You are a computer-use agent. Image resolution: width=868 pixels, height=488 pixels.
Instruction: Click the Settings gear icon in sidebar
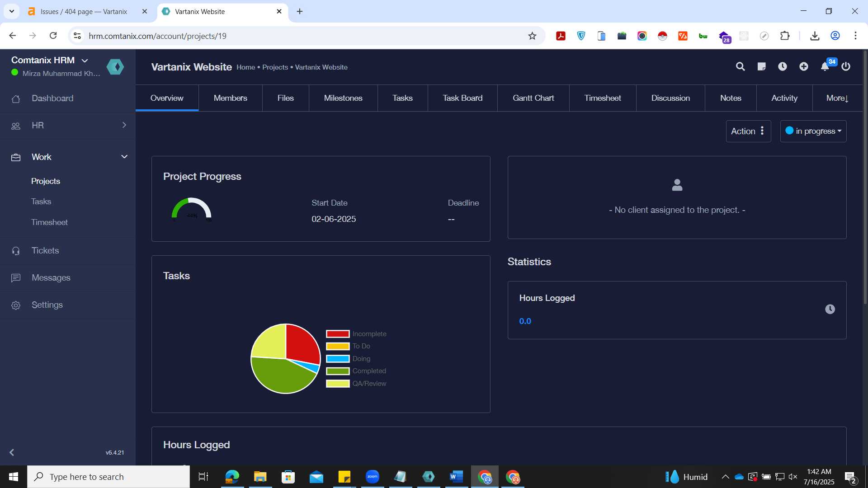click(16, 305)
